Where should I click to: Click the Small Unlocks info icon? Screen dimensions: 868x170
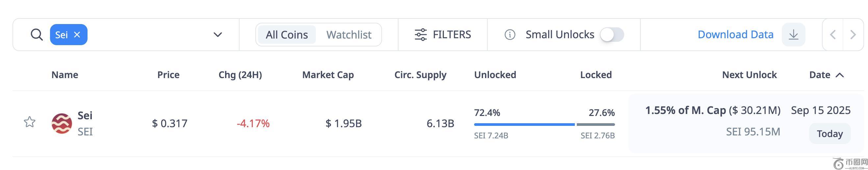pyautogui.click(x=510, y=34)
